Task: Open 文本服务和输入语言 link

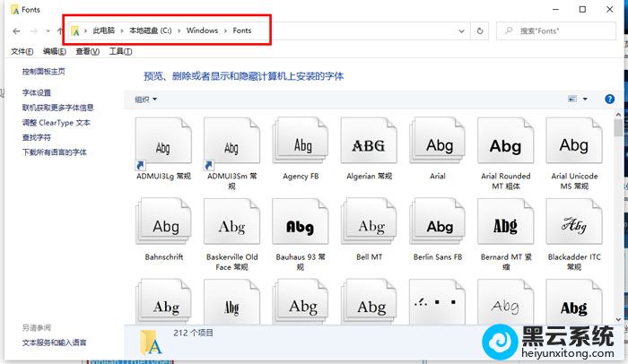Action: tap(55, 342)
